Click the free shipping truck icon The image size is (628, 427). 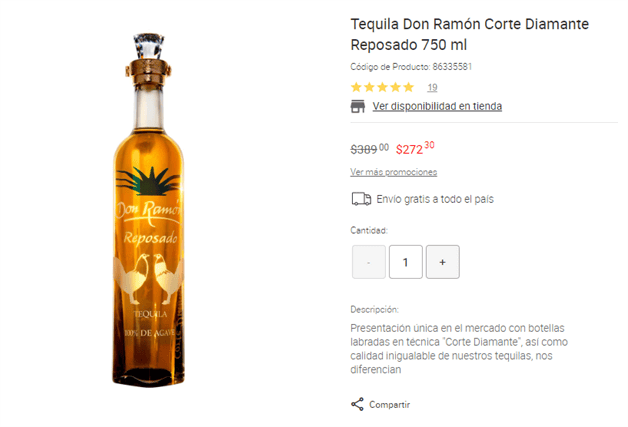(x=361, y=199)
